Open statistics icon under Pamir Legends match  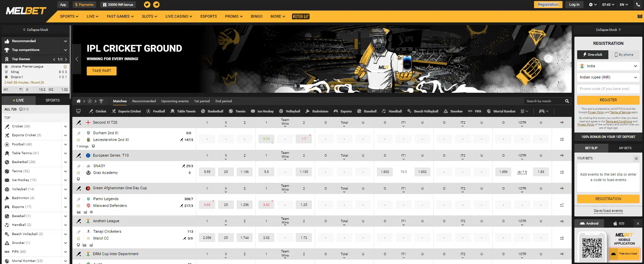79,212
